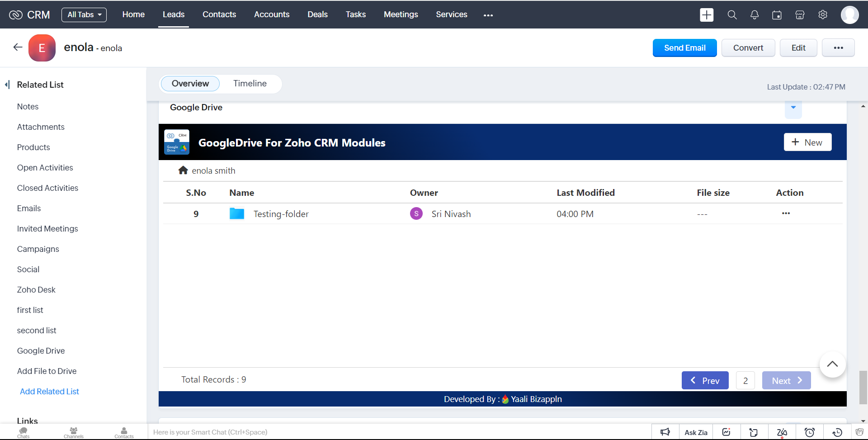The width and height of the screenshot is (868, 440).
Task: Open the Testing-folder folder icon
Action: (x=236, y=214)
